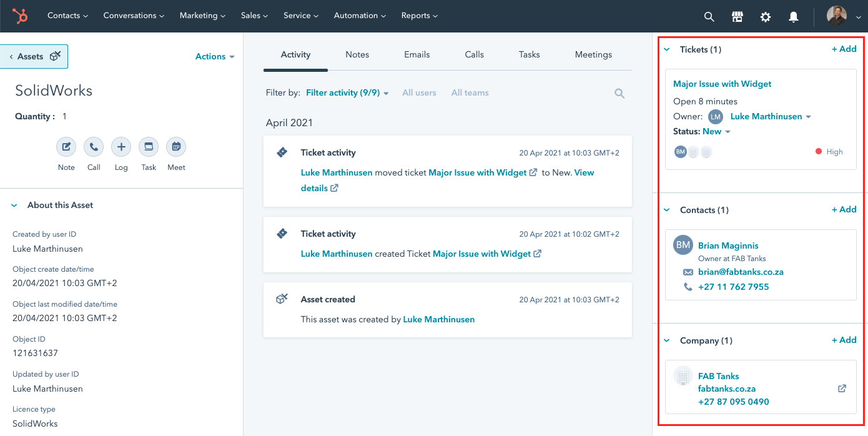Switch to the Emails tab
Viewport: 868px width, 436px height.
(417, 54)
